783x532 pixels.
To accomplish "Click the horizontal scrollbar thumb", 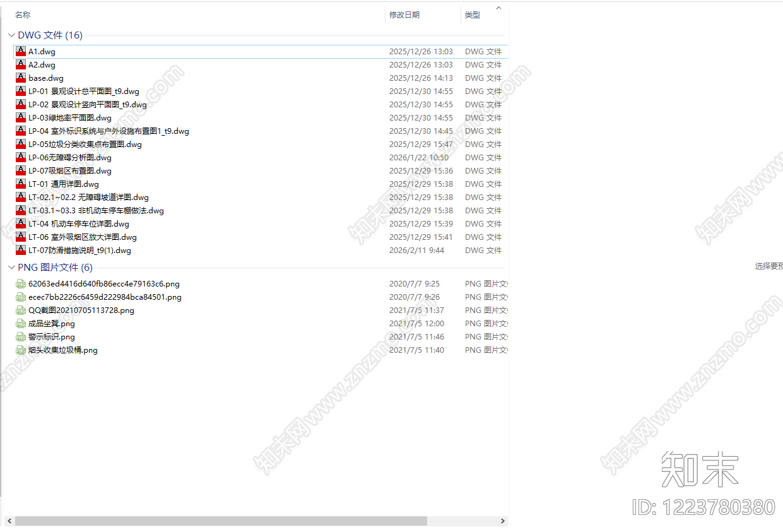I will (221, 521).
